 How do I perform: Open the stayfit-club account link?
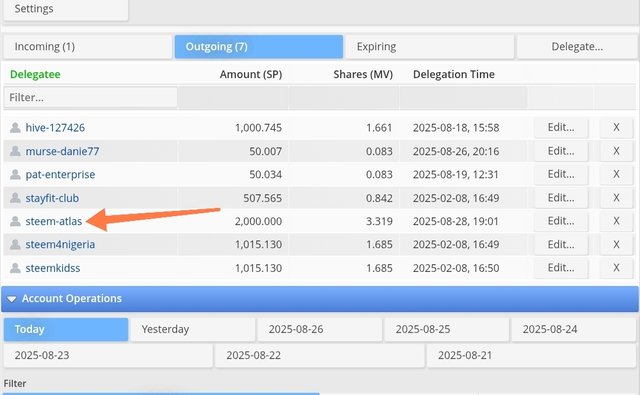point(52,198)
